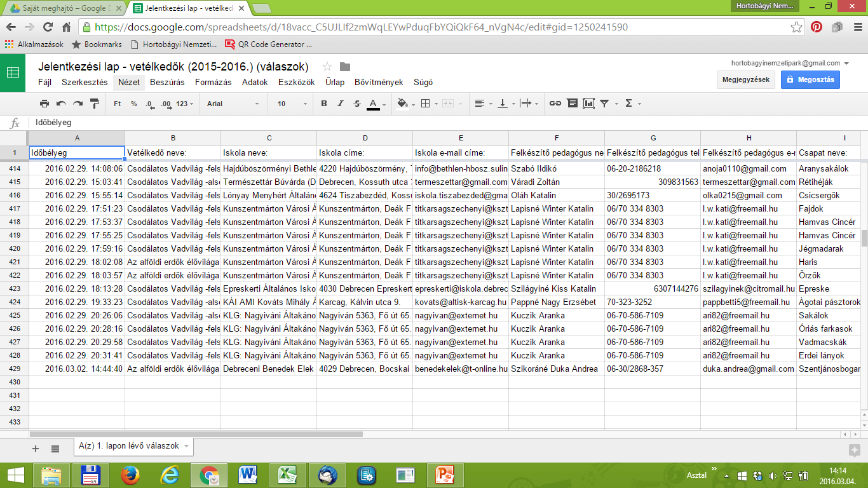Open the Functions sigma menu
The image size is (868, 488).
pos(632,104)
